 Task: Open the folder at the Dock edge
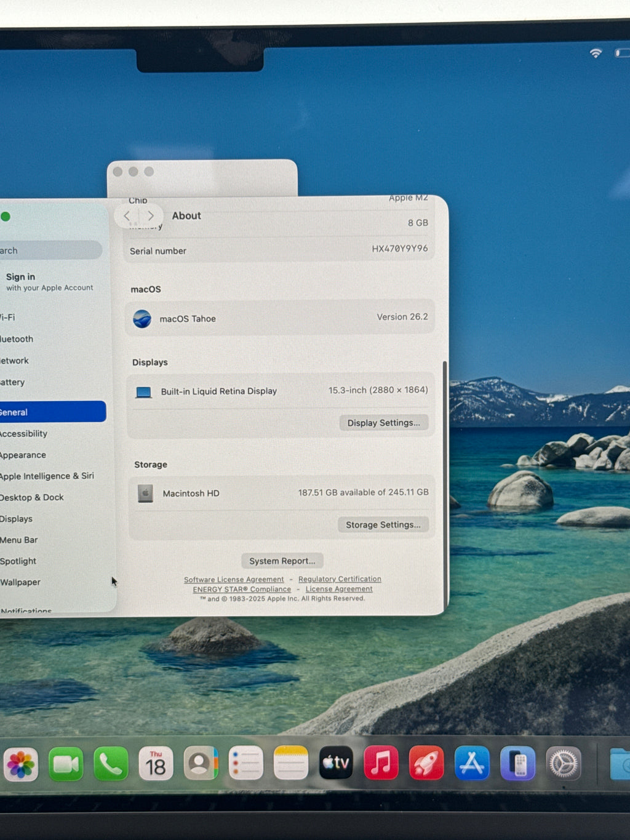point(620,764)
